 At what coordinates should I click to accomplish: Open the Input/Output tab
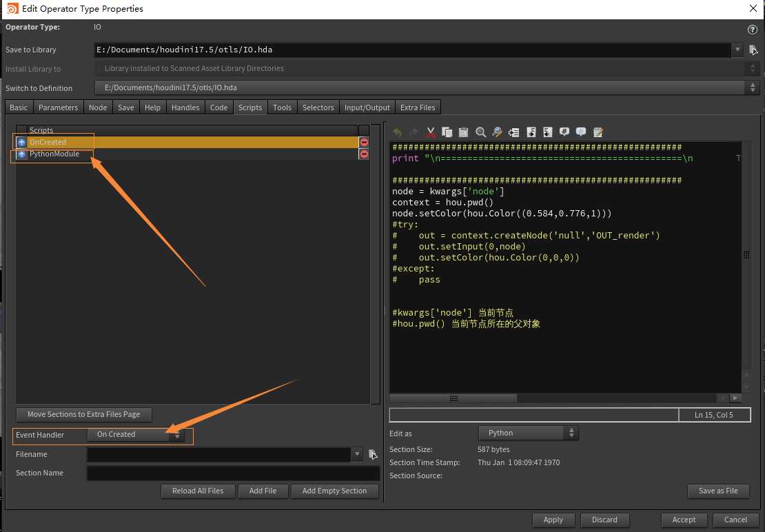[x=367, y=108]
